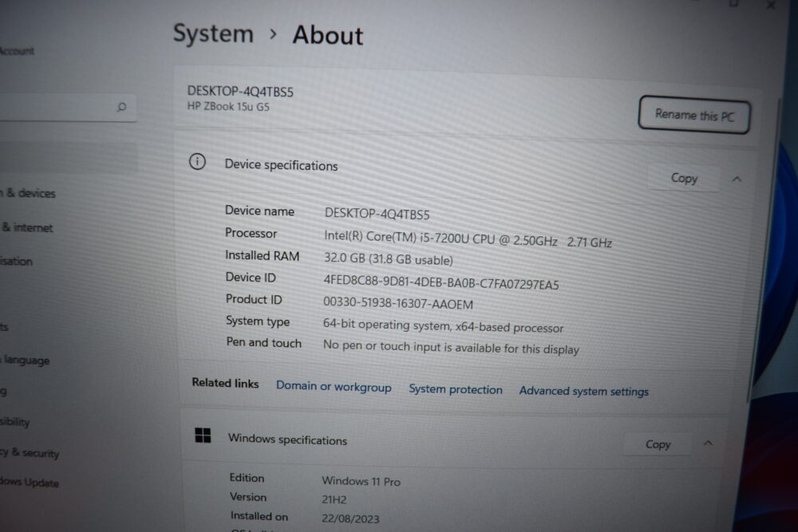
Task: Click the Windows specifications heading
Action: (287, 439)
